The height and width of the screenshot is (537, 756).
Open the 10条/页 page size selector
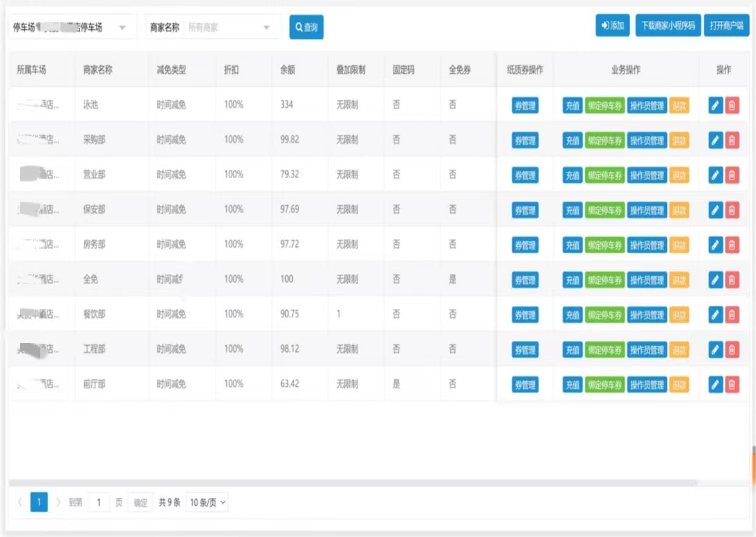point(207,502)
